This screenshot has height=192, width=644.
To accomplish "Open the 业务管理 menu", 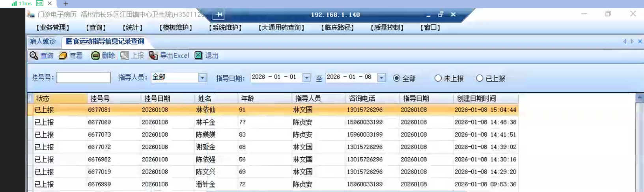I will [52, 28].
